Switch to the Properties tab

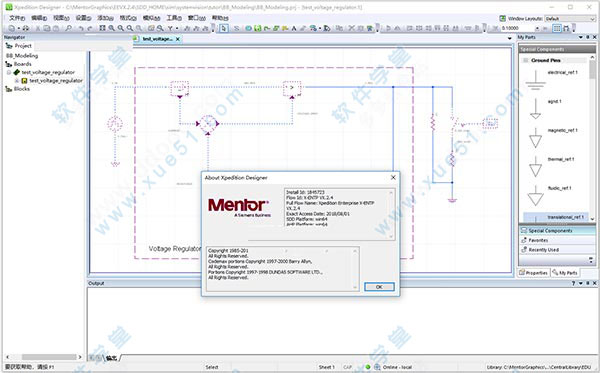(x=534, y=273)
